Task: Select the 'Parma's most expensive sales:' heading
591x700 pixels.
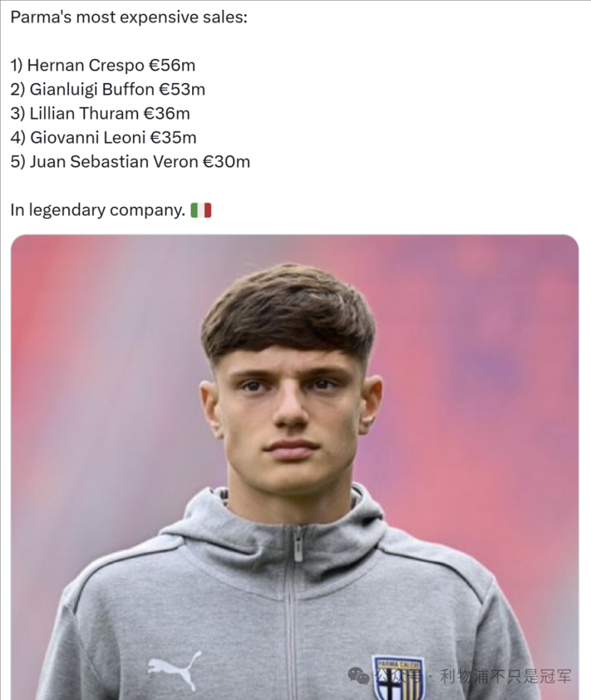Action: pos(129,17)
